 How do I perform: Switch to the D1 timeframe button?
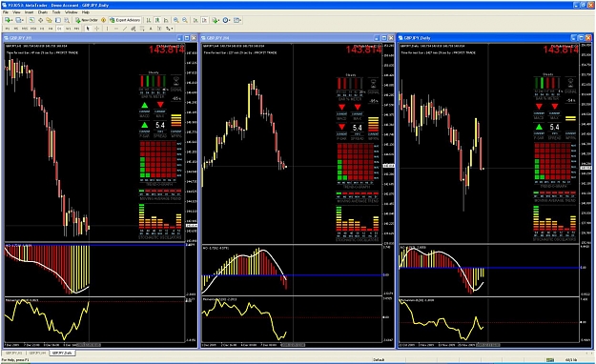[59, 29]
